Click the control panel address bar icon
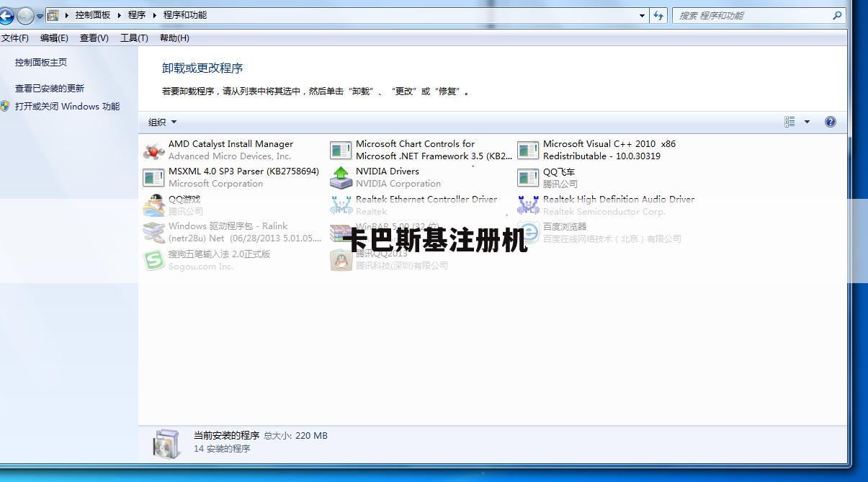This screenshot has height=482, width=868. (x=53, y=15)
